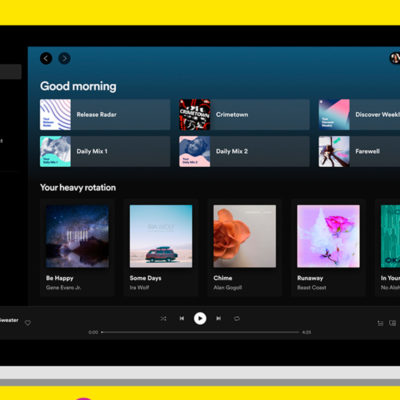Image resolution: width=400 pixels, height=400 pixels.
Task: Open the user profile avatar
Action: (395, 58)
